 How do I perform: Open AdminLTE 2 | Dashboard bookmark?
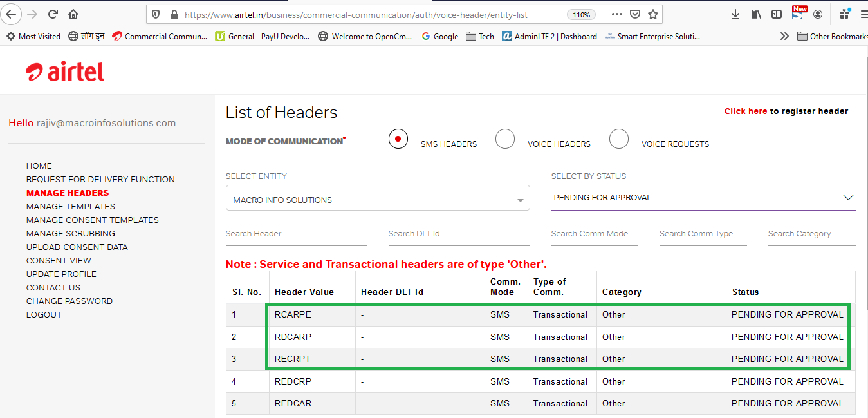pyautogui.click(x=549, y=37)
